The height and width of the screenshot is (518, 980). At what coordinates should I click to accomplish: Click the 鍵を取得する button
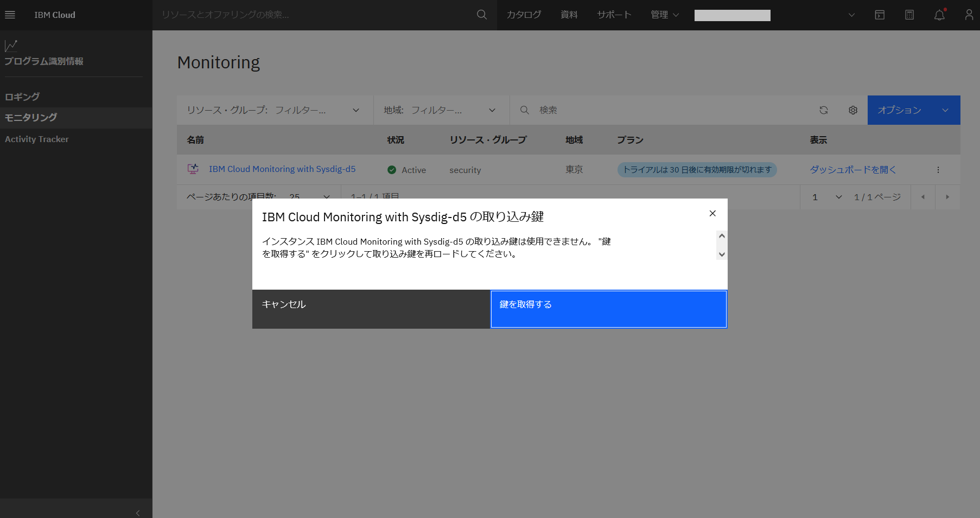click(x=609, y=309)
